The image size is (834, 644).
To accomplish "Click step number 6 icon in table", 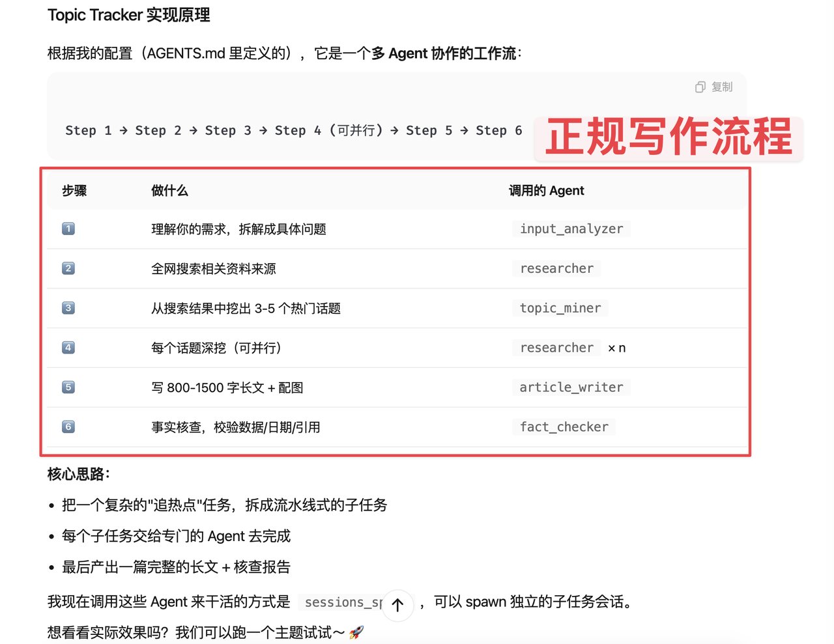I will pos(68,427).
